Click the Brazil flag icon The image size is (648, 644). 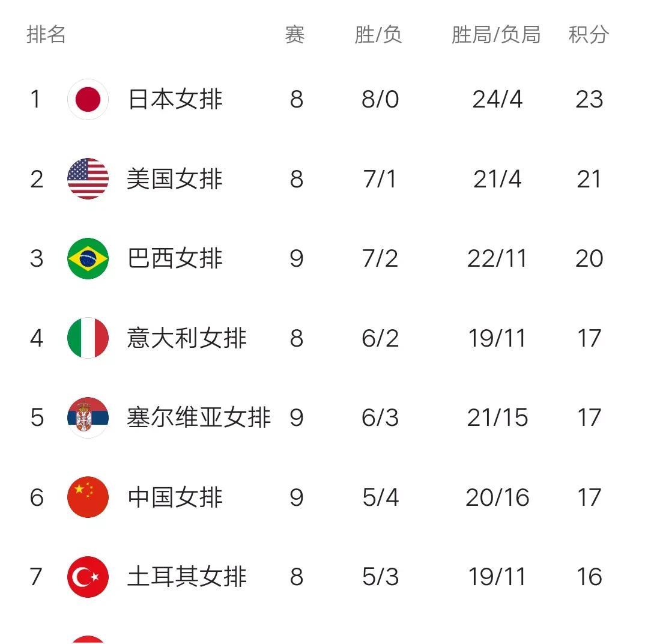pos(88,258)
